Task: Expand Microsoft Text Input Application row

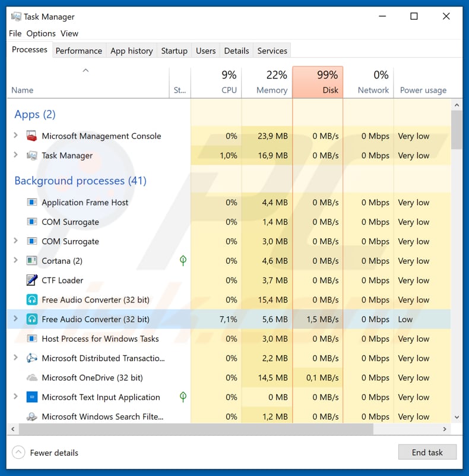Action: coord(15,396)
